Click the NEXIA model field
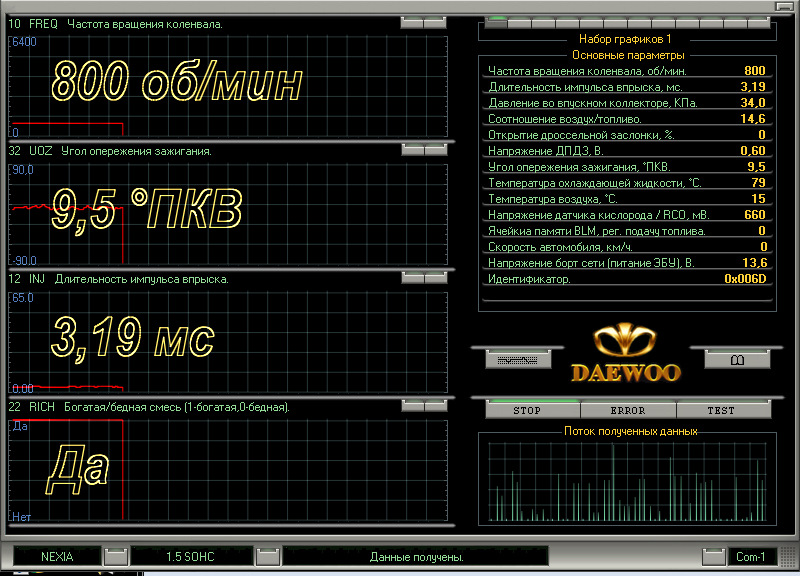This screenshot has height=576, width=800. [x=57, y=557]
